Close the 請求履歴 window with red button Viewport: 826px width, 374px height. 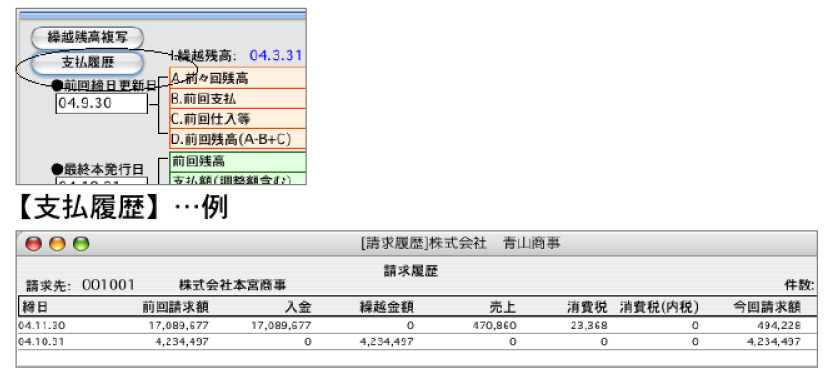point(34,244)
